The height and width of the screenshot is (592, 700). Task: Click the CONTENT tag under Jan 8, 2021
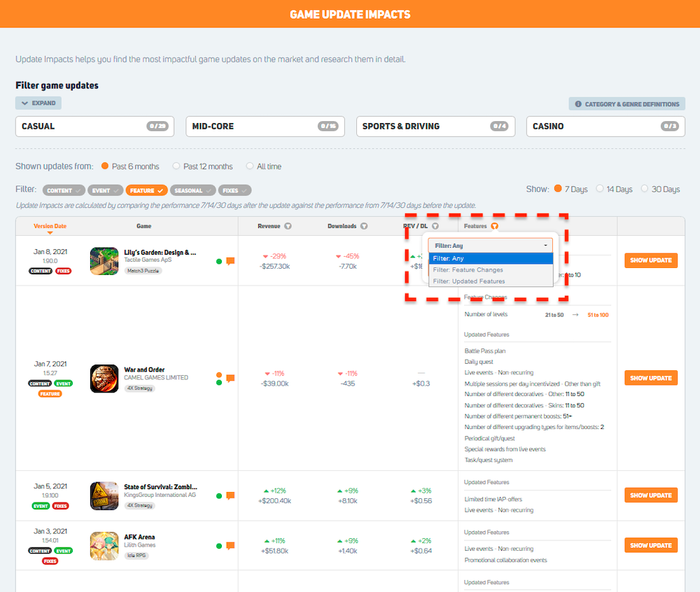coord(41,271)
